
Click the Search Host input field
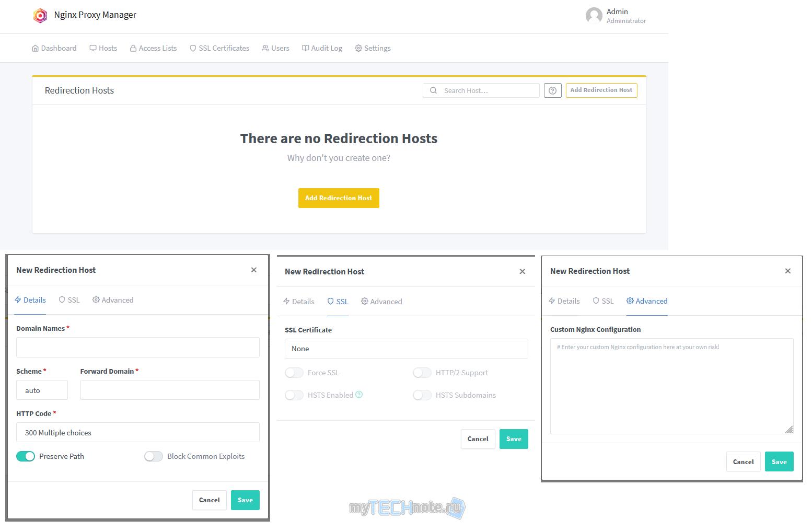pos(481,90)
